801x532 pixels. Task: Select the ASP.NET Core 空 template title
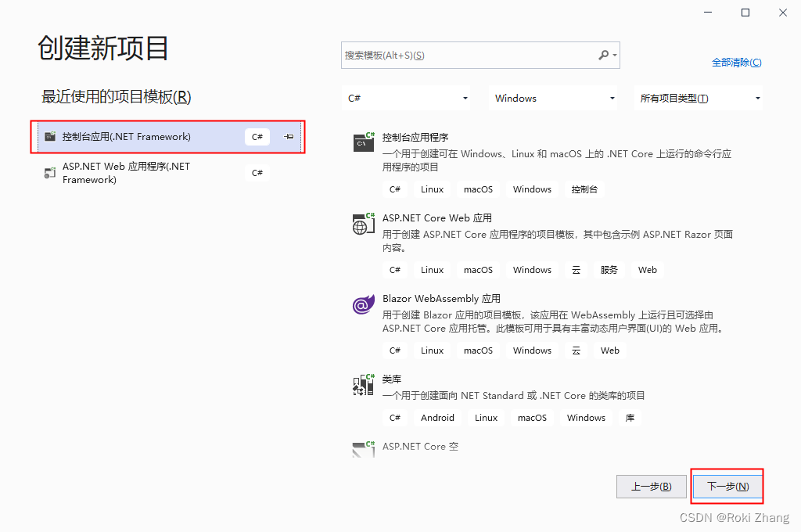coord(420,446)
